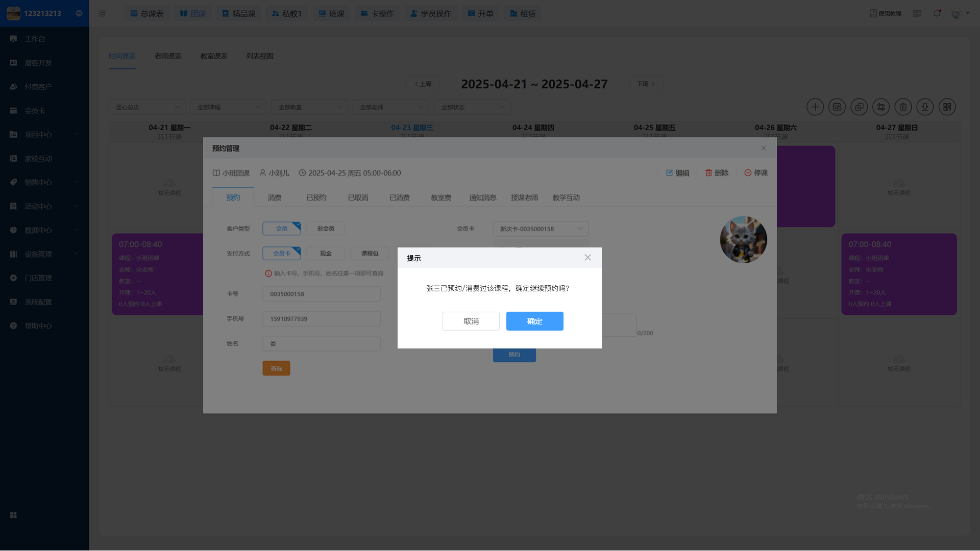Image resolution: width=980 pixels, height=551 pixels.
Task: Switch to the 已消费 tab
Action: click(400, 197)
